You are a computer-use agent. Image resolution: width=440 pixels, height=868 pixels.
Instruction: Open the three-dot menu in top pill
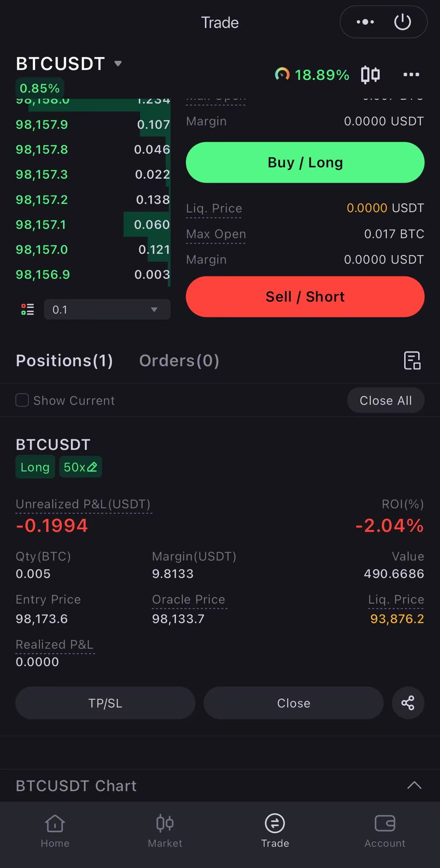365,22
